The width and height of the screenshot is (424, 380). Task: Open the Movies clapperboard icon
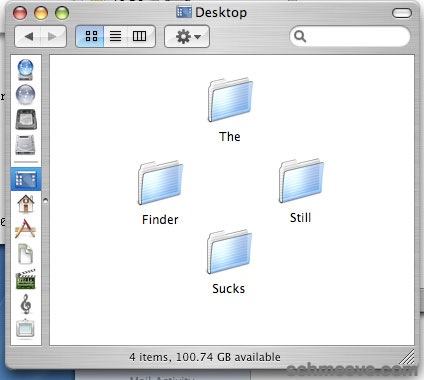[x=26, y=279]
